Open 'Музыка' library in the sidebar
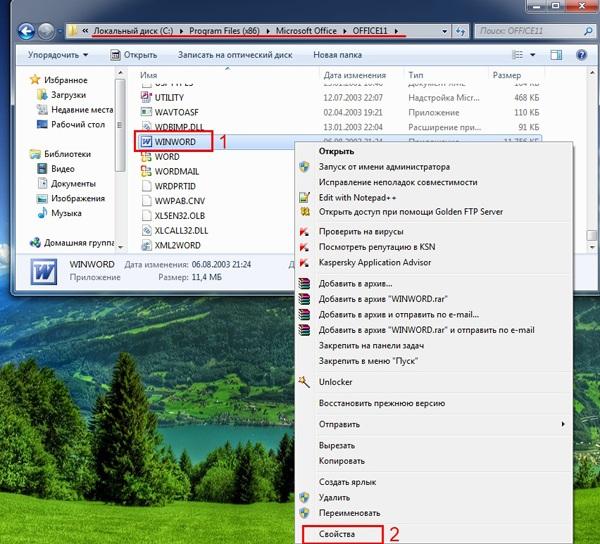Screen dimensions: 600x544 (x=66, y=213)
